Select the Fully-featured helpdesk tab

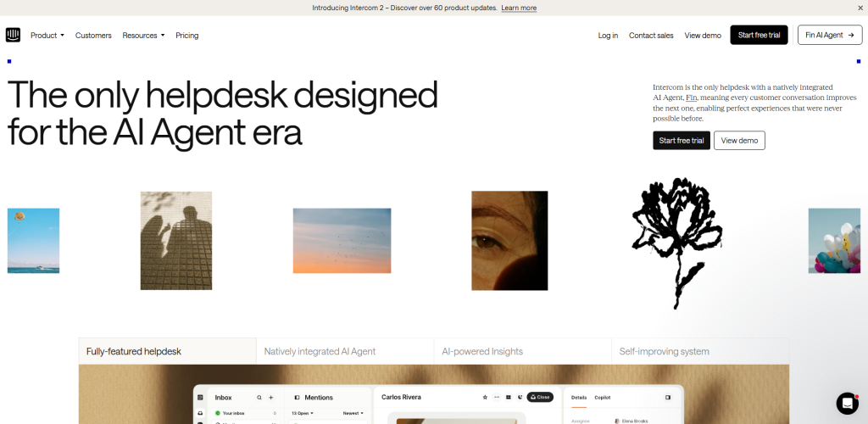pyautogui.click(x=167, y=351)
